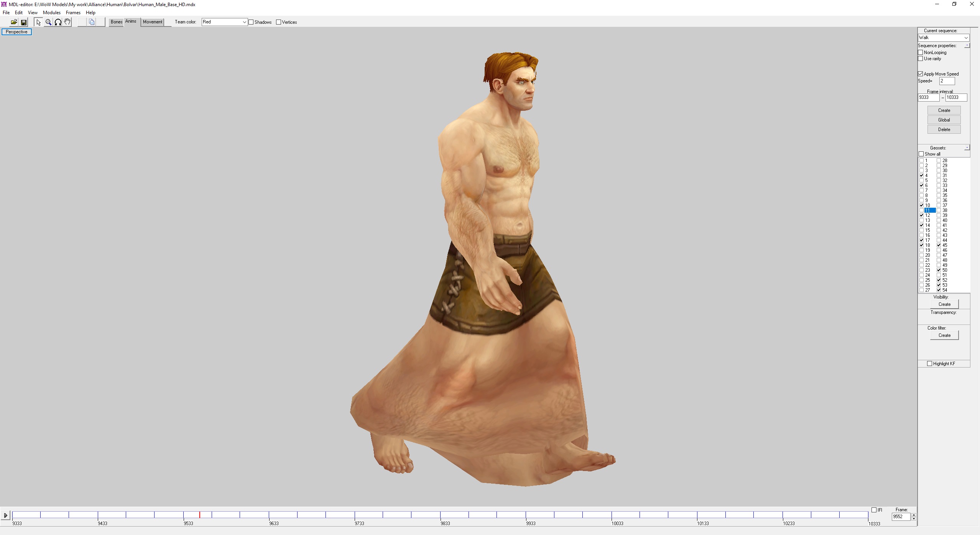
Task: Collapse the Geosets section
Action: click(x=967, y=148)
